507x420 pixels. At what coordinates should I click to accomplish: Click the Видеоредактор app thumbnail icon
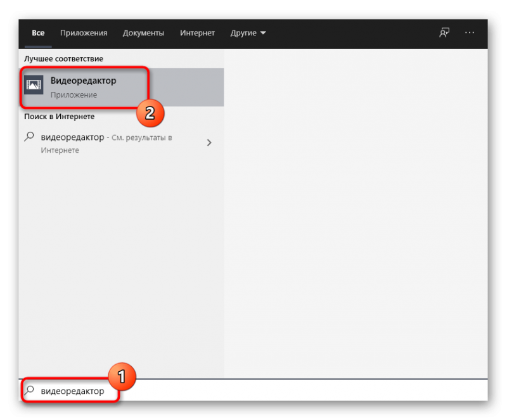coord(34,84)
